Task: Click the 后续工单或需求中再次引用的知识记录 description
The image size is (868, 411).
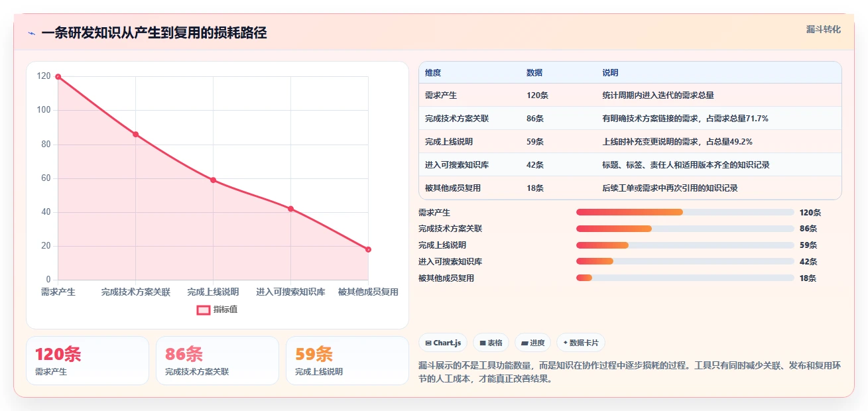Action: 670,188
